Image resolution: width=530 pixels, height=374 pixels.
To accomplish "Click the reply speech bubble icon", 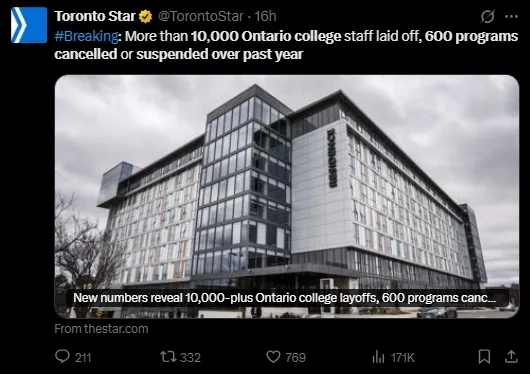I will [62, 356].
